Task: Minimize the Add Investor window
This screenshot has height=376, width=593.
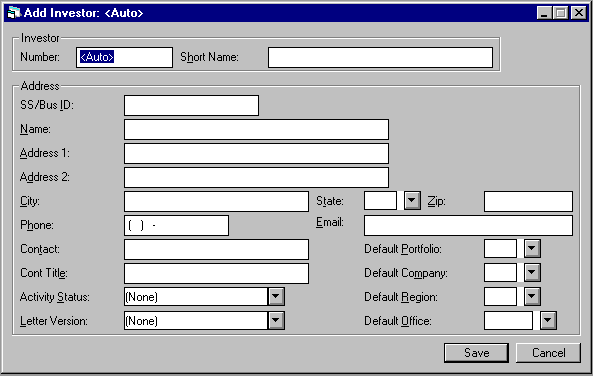Action: click(x=544, y=13)
